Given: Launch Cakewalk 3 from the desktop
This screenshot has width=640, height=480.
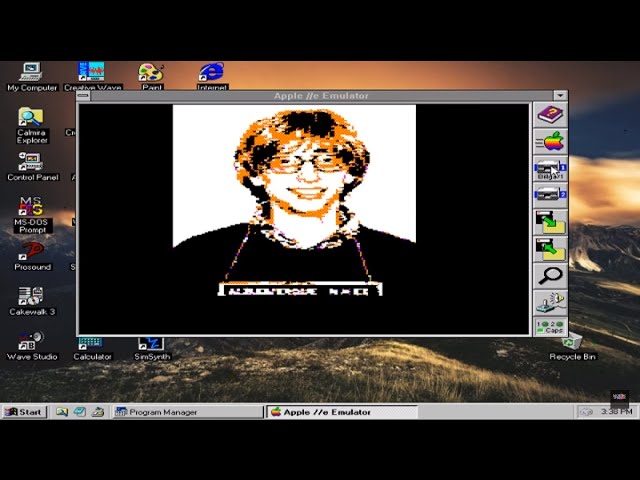Looking at the screenshot, I should [x=32, y=301].
